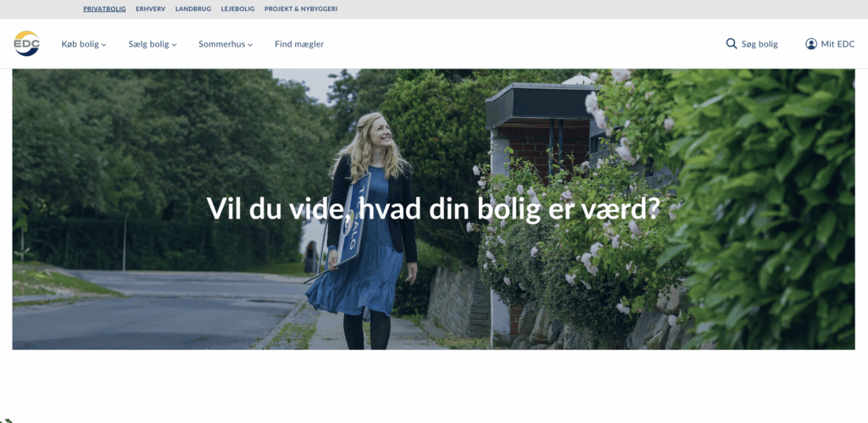Screen dimensions: 868x423
Task: Open the Sælg bolig menu label
Action: (x=148, y=44)
